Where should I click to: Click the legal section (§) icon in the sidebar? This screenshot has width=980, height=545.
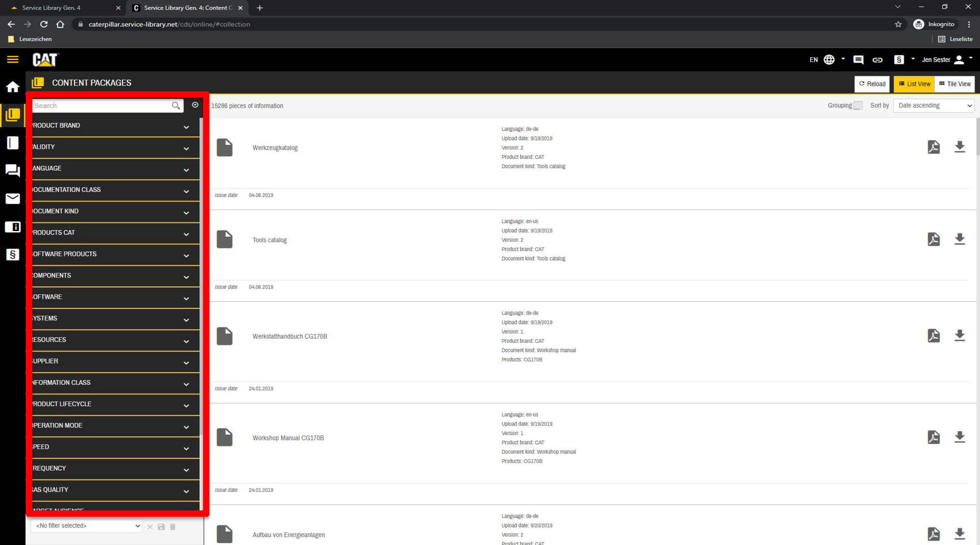tap(12, 255)
